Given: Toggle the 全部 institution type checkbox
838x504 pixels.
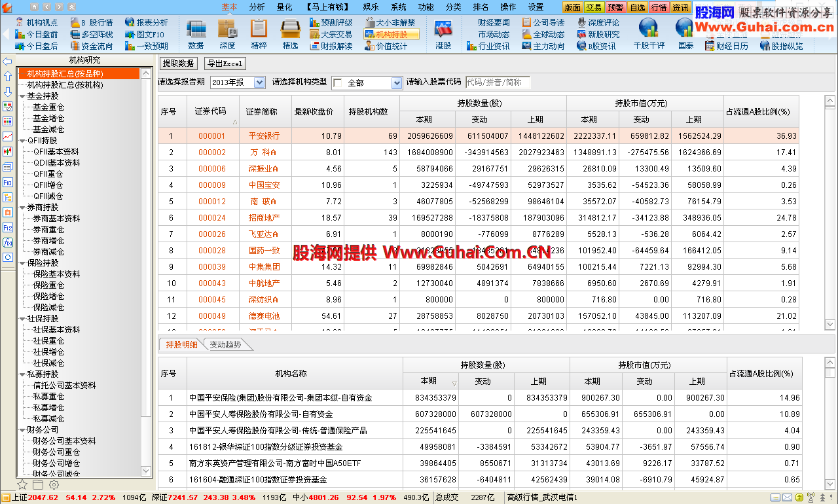Looking at the screenshot, I should point(337,83).
